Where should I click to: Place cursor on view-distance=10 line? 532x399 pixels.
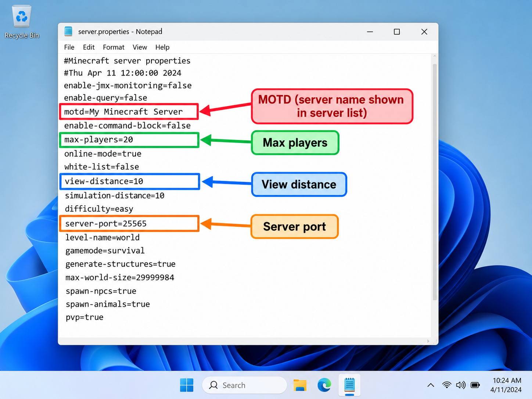pyautogui.click(x=104, y=181)
